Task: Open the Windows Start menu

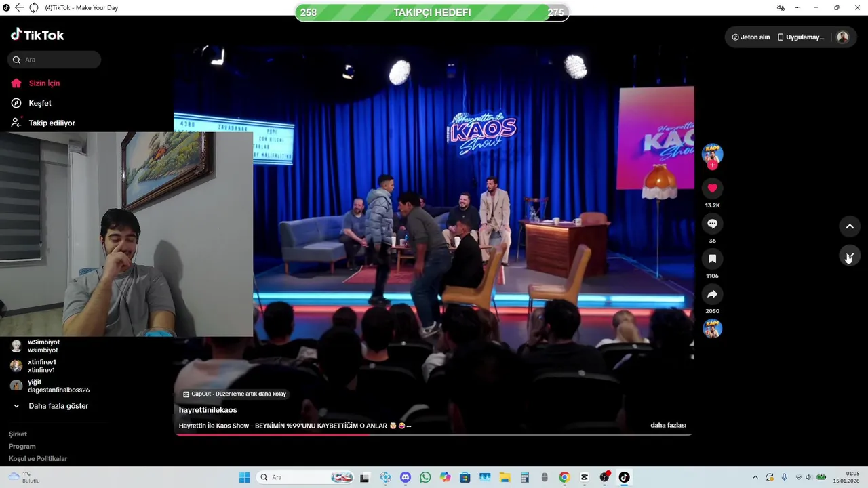Action: pyautogui.click(x=244, y=477)
